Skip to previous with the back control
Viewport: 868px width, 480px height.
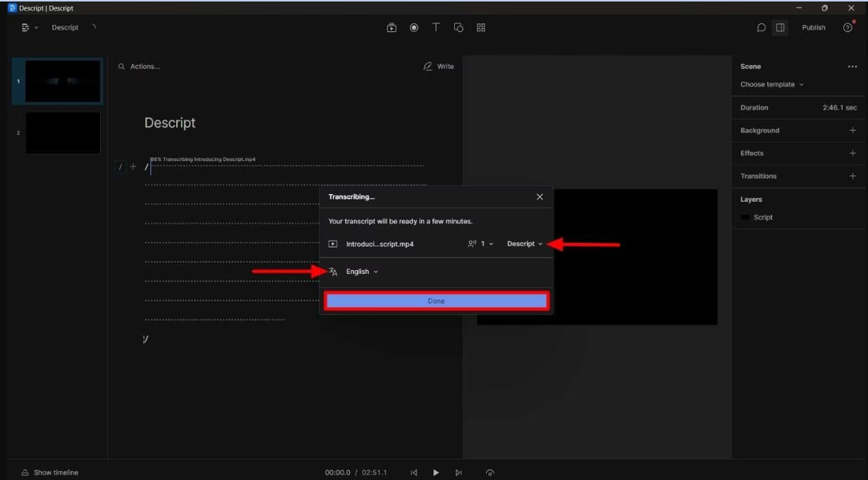pos(413,473)
